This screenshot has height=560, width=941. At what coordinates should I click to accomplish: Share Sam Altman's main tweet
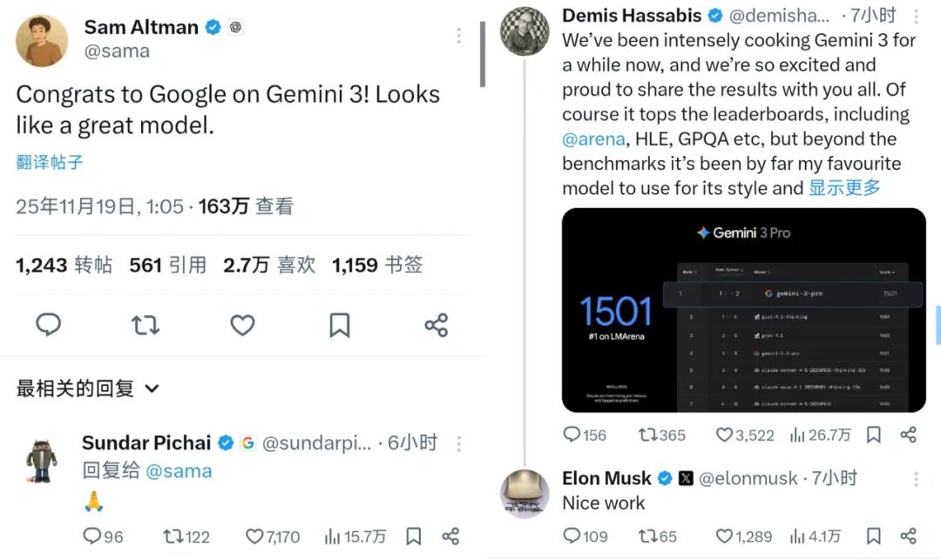(x=437, y=325)
